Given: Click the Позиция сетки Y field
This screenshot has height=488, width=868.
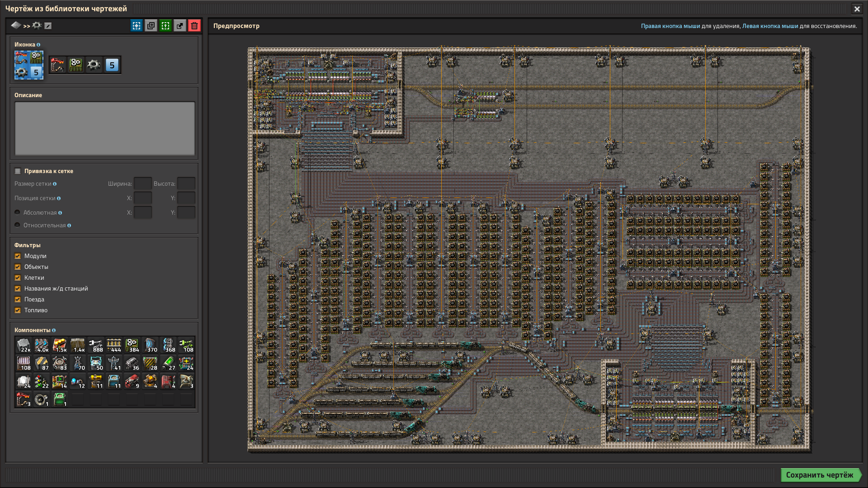Looking at the screenshot, I should pos(186,198).
